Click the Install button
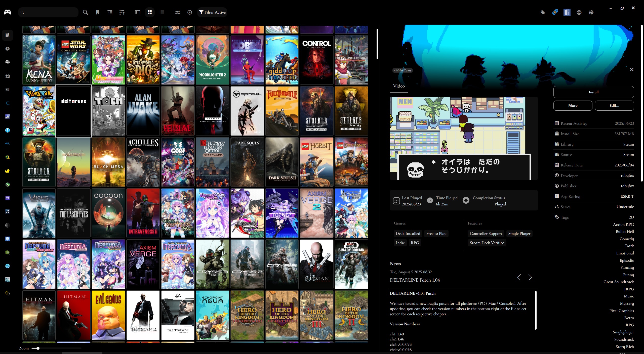This screenshot has width=644, height=354. pyautogui.click(x=593, y=92)
